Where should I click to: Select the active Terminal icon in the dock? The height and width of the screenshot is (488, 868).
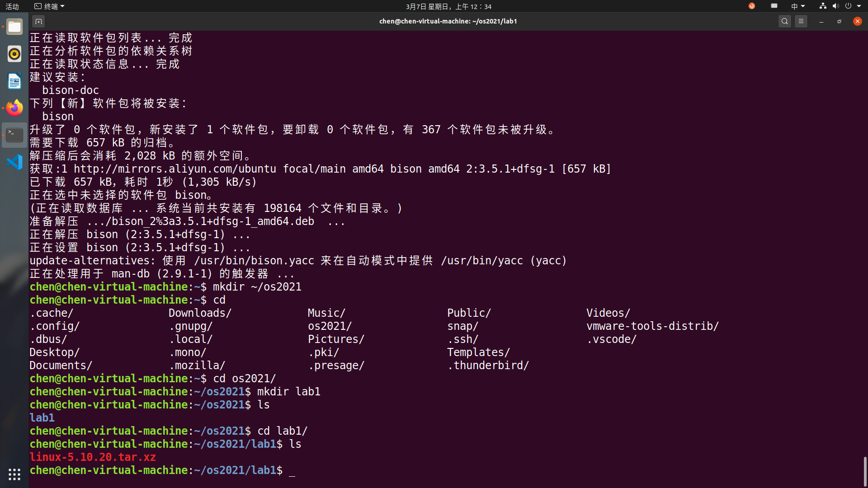[14, 135]
